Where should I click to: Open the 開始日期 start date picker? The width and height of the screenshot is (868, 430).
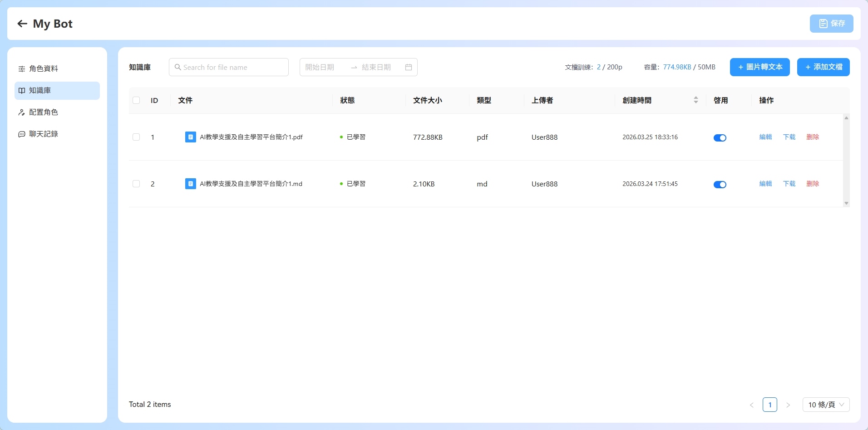pos(320,67)
